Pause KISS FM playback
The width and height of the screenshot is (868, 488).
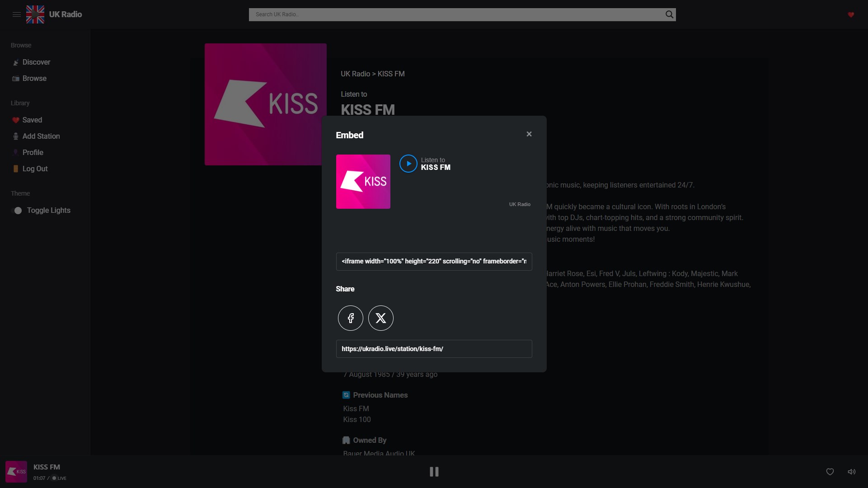(x=434, y=472)
